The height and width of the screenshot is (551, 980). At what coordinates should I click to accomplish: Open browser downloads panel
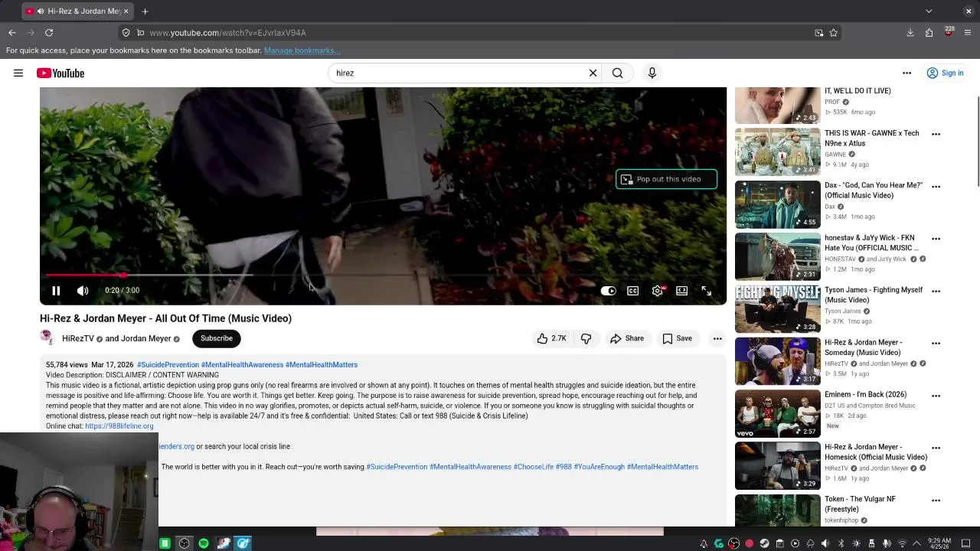click(x=910, y=33)
